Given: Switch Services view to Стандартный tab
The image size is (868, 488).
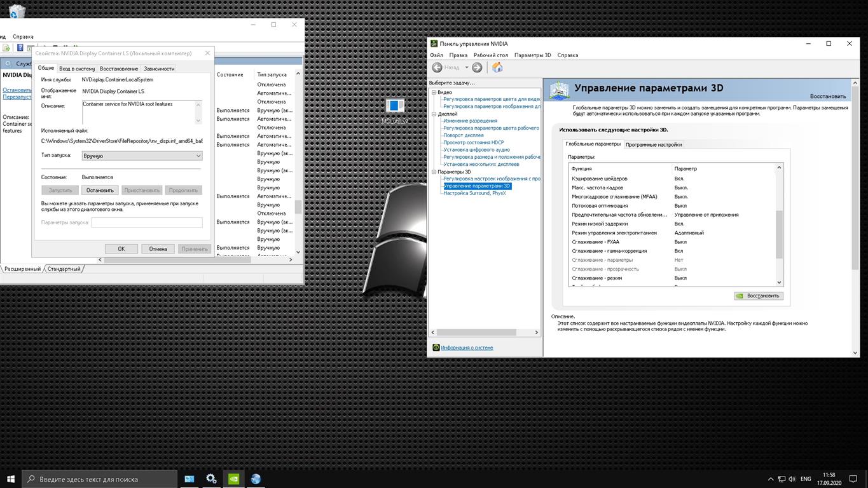Looking at the screenshot, I should (x=64, y=269).
